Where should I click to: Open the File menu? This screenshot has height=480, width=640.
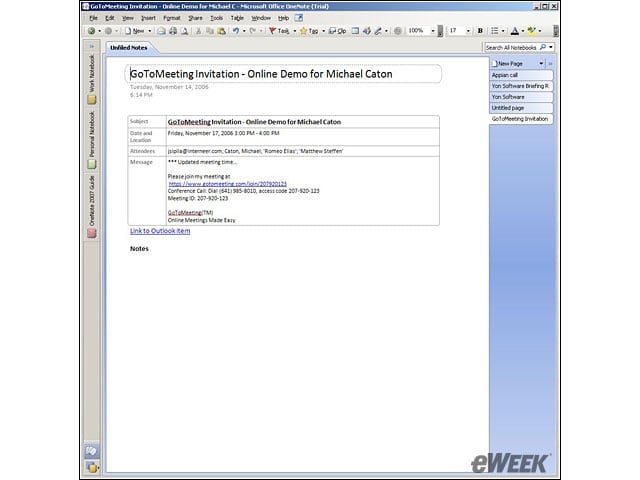93,18
